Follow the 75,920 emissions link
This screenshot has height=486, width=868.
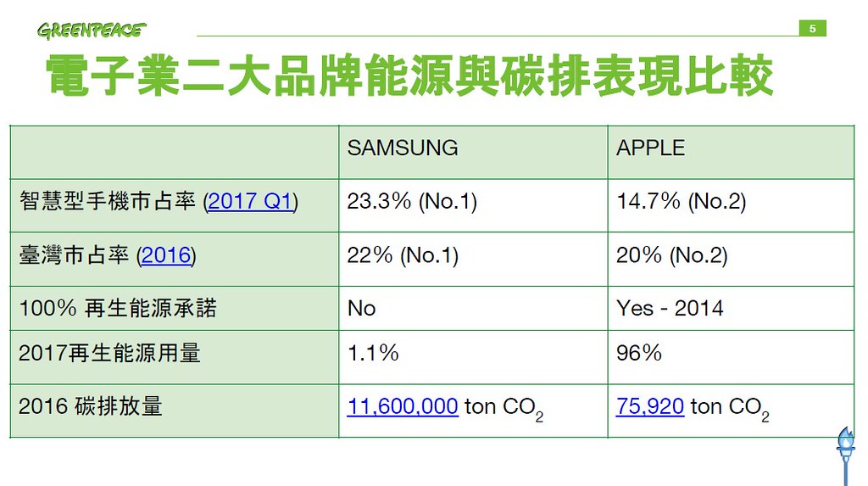(x=650, y=407)
